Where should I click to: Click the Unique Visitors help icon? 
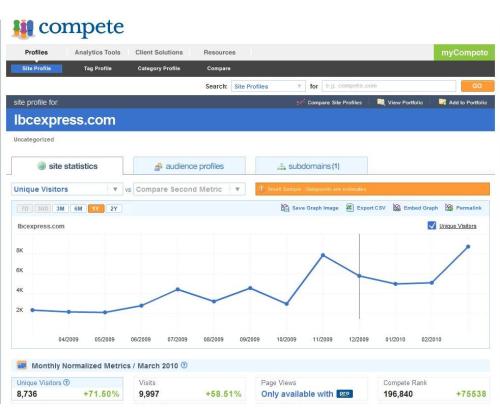(x=66, y=383)
